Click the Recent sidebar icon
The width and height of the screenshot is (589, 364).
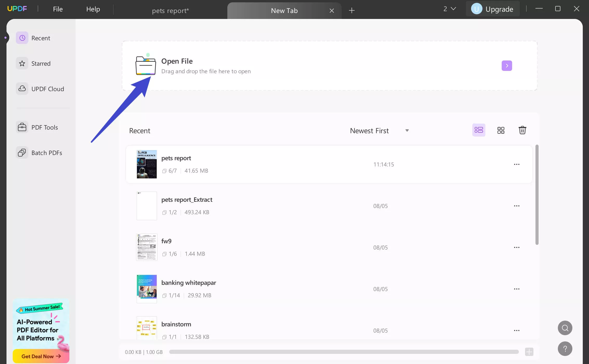pyautogui.click(x=22, y=38)
